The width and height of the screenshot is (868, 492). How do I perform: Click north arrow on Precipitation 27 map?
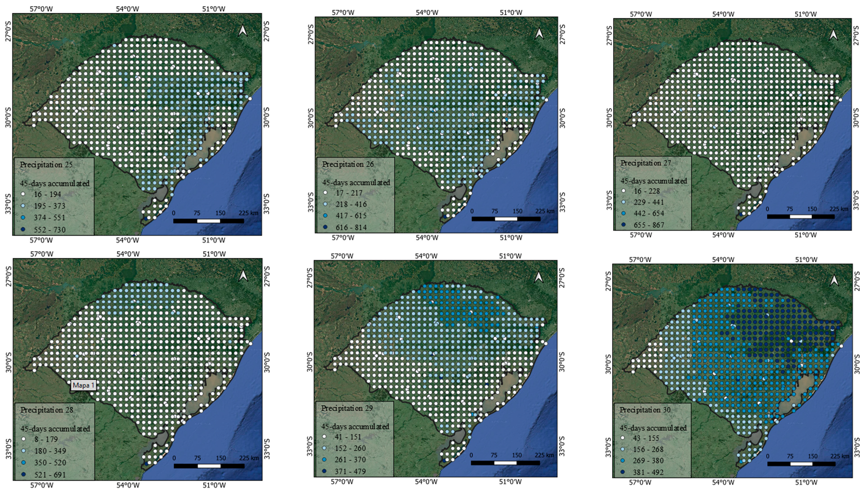click(x=834, y=35)
